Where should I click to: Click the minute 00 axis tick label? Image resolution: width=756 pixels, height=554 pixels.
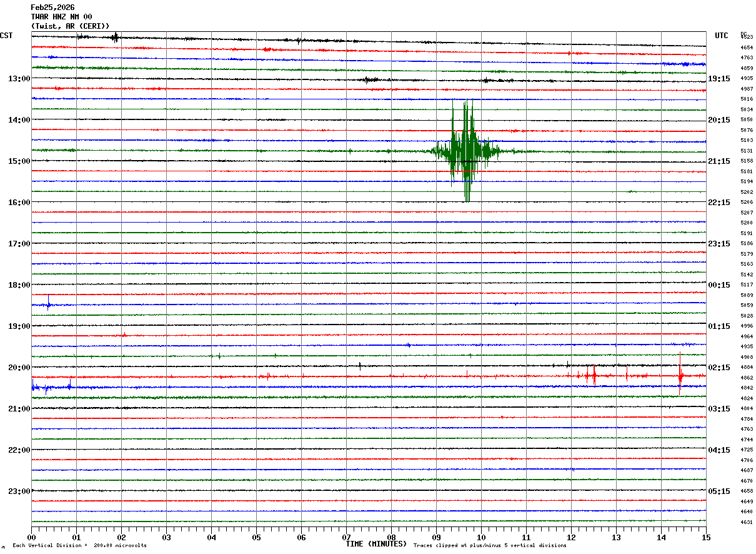32,537
